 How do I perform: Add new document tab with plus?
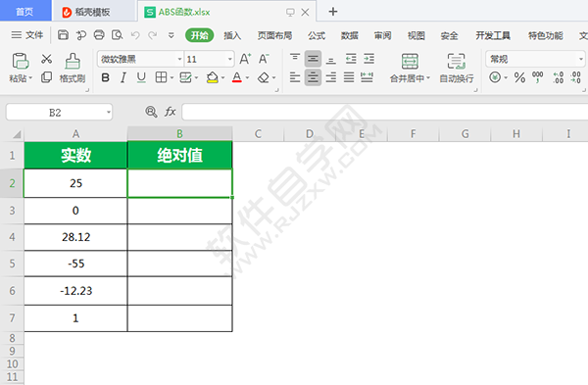332,12
